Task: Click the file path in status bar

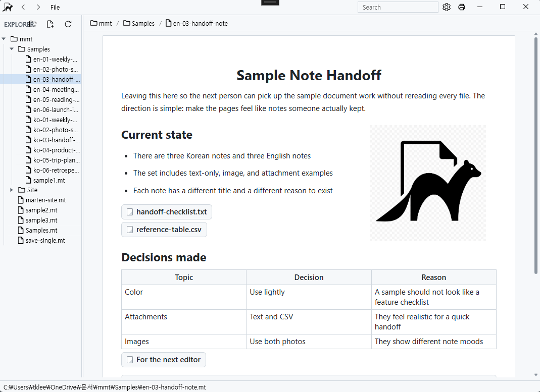Action: coord(105,387)
